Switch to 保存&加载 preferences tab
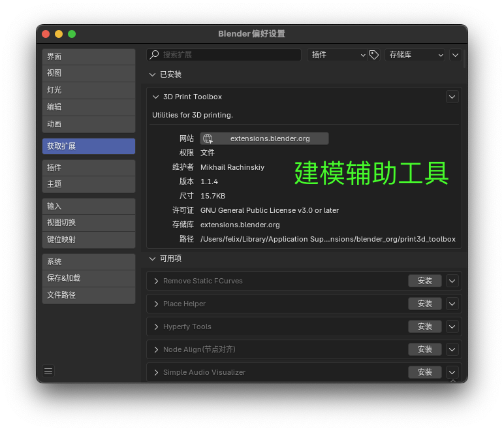Viewport: 504px width, 431px height. [89, 278]
